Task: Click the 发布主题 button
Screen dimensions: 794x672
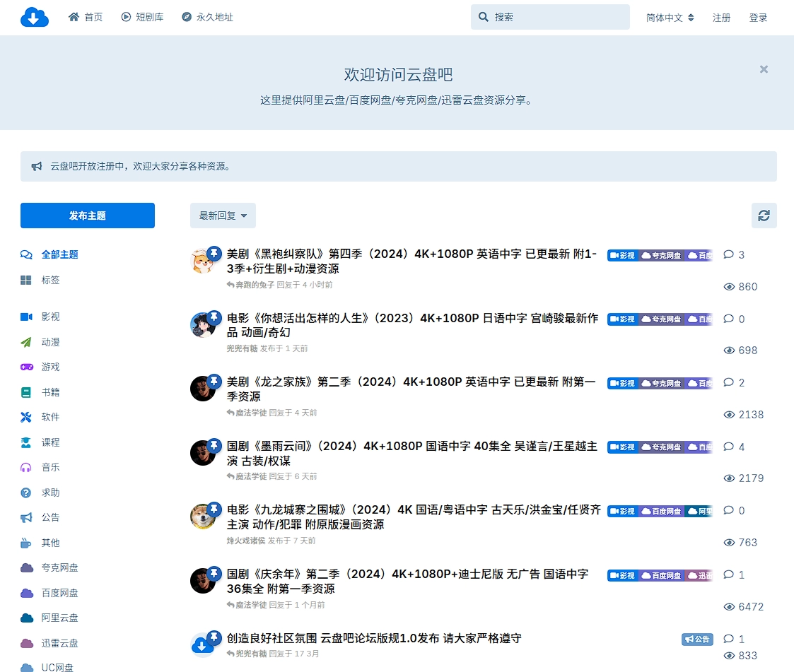Action: (x=88, y=216)
